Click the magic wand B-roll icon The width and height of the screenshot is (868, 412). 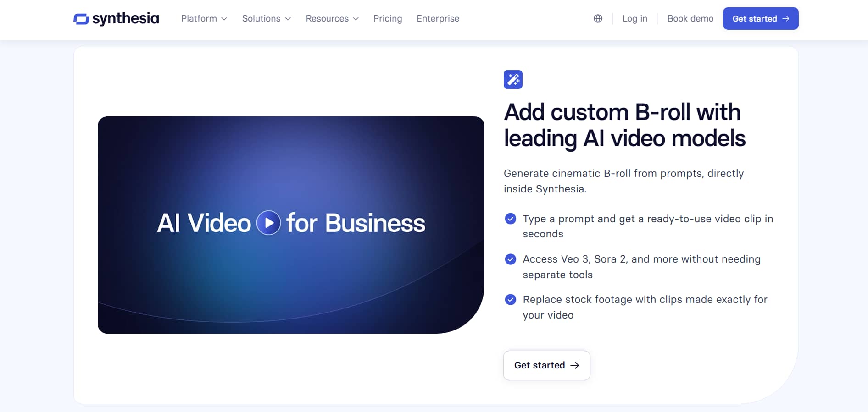point(513,79)
